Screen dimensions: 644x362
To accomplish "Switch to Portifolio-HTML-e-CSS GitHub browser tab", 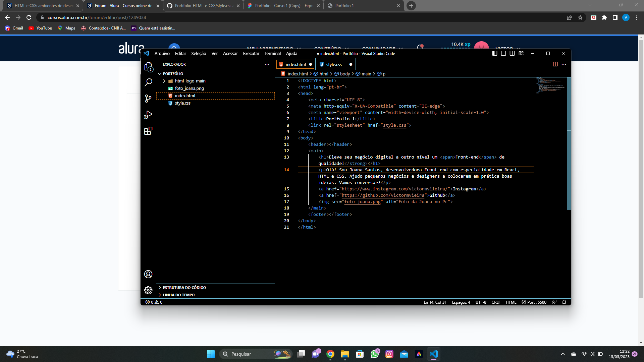I will (203, 6).
